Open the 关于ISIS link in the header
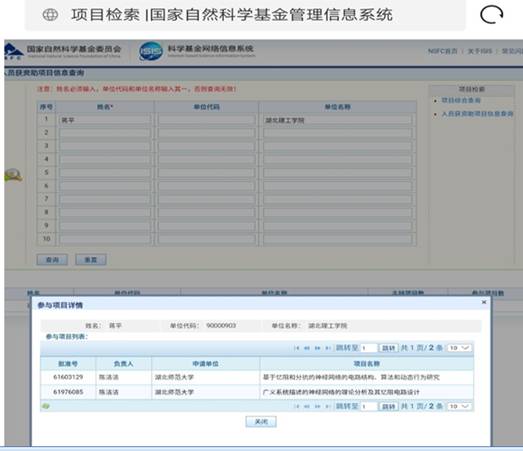523x451 pixels. click(x=480, y=51)
